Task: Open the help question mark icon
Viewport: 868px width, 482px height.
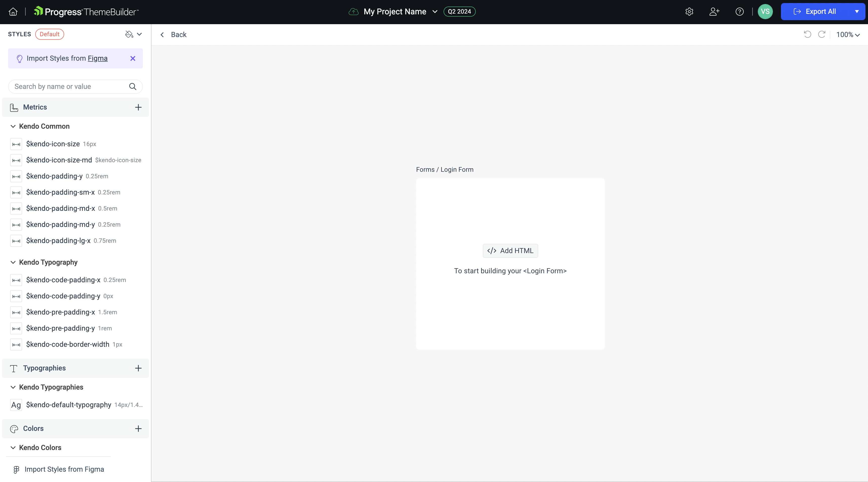Action: 739,12
